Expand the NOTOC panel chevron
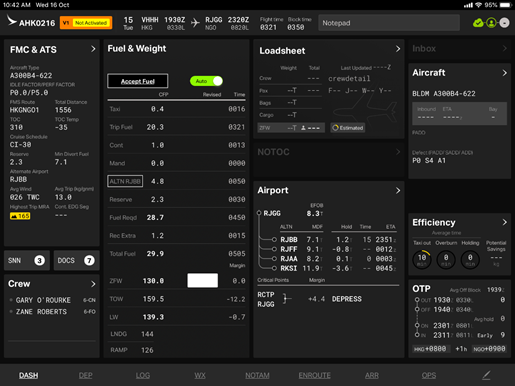This screenshot has width=515, height=386. pyautogui.click(x=398, y=152)
